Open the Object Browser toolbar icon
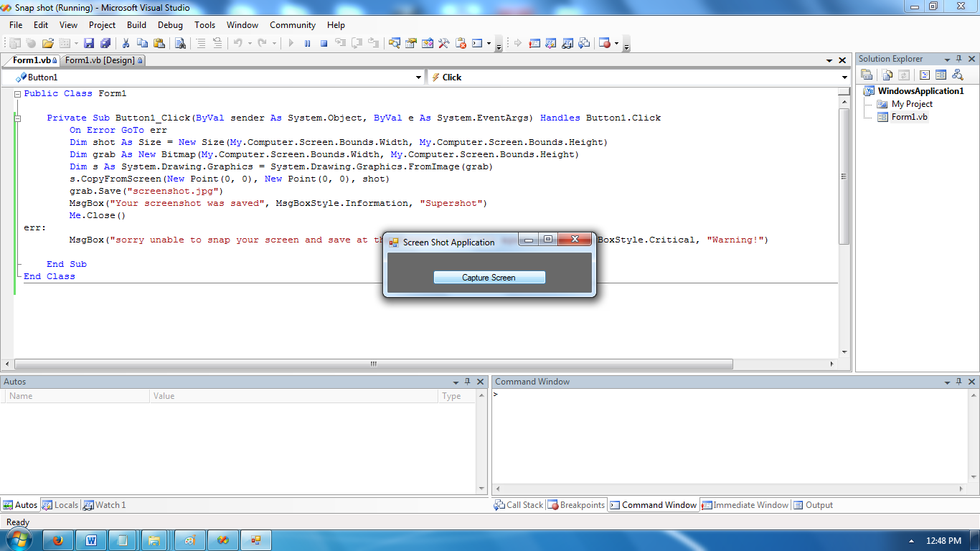The height and width of the screenshot is (551, 980). pyautogui.click(x=428, y=43)
